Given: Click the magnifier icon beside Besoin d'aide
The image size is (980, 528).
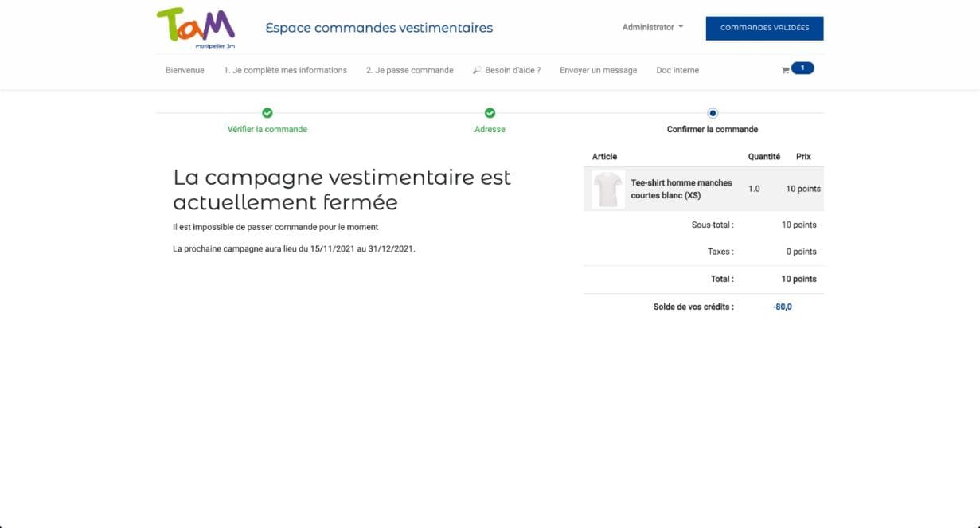Looking at the screenshot, I should coord(476,69).
